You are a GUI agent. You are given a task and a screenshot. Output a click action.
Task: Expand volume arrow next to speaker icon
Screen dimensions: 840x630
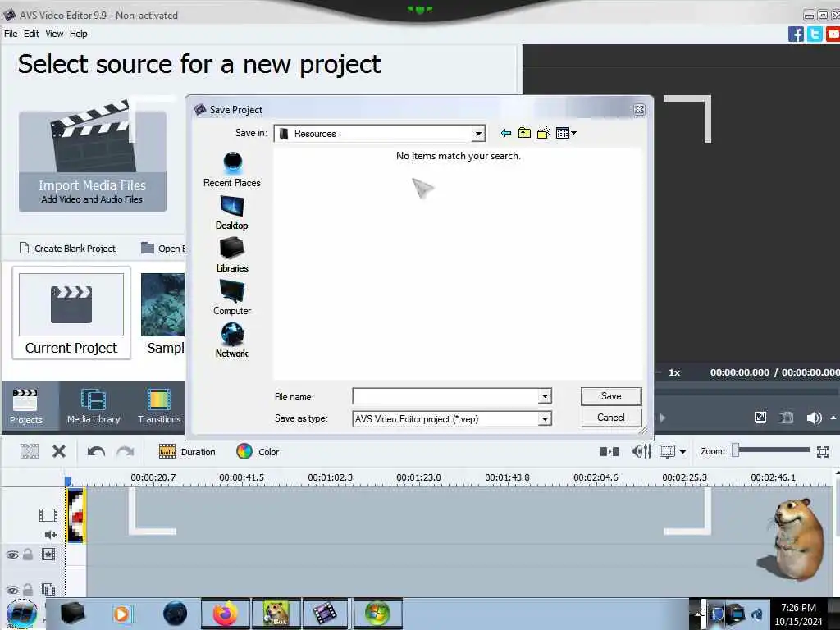pos(833,418)
